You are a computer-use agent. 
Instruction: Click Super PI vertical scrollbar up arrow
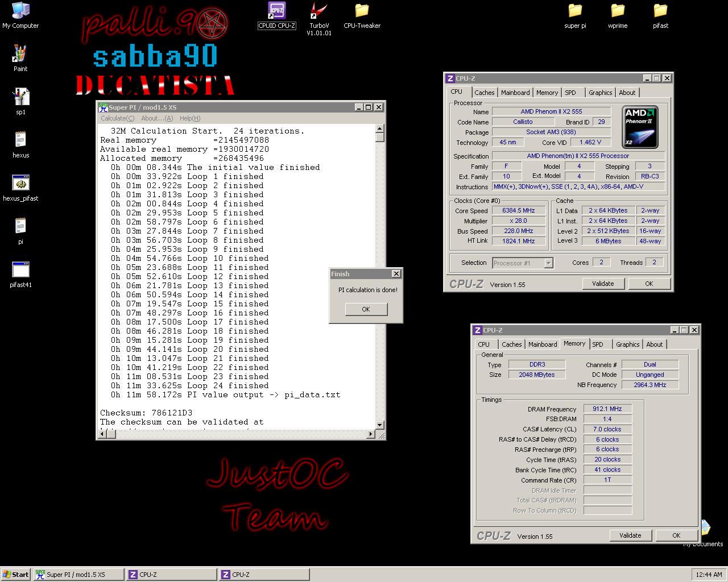click(x=380, y=129)
